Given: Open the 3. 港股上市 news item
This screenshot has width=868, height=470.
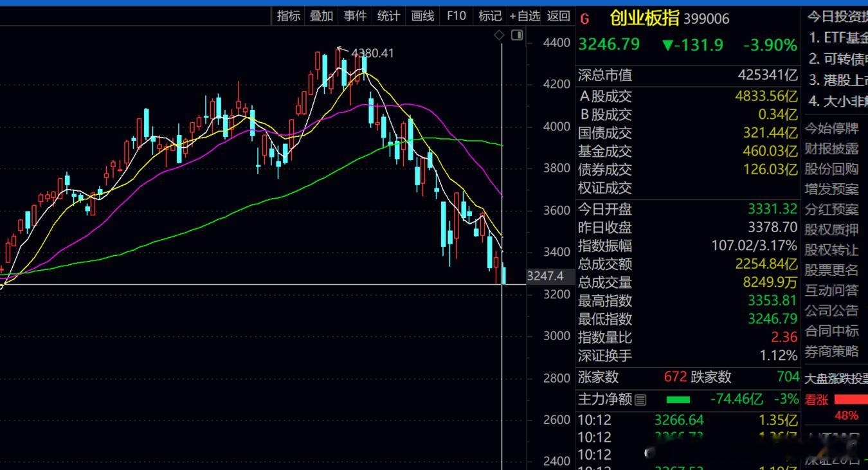Looking at the screenshot, I should coord(838,80).
